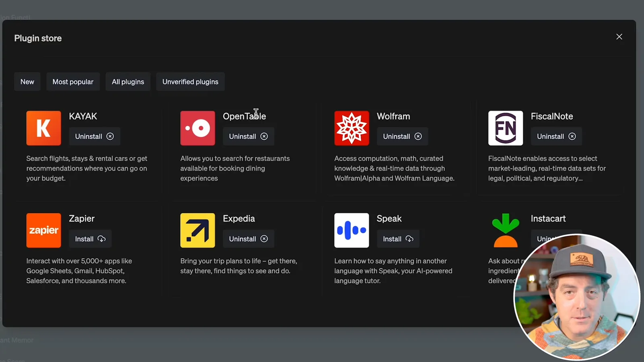Viewport: 644px width, 362px height.
Task: Click the Expedia plugin title
Action: pos(239,219)
